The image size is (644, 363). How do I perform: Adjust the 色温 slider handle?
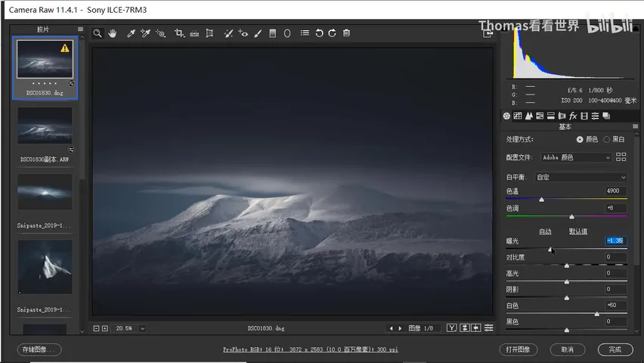point(541,200)
